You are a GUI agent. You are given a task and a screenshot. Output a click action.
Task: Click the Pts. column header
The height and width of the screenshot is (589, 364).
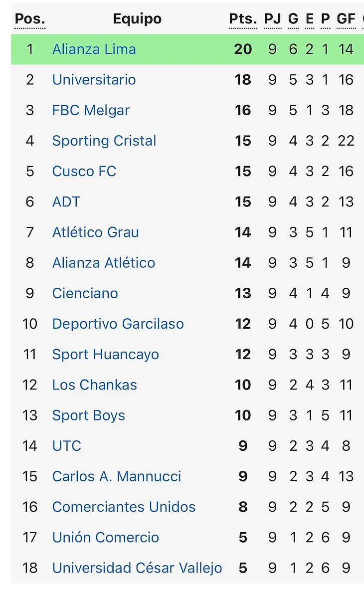(x=243, y=19)
